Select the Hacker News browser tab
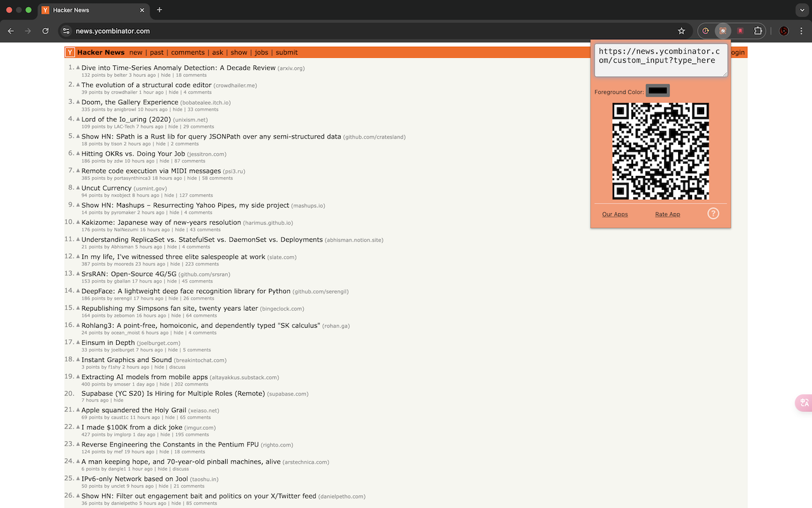The image size is (812, 508). tap(93, 10)
